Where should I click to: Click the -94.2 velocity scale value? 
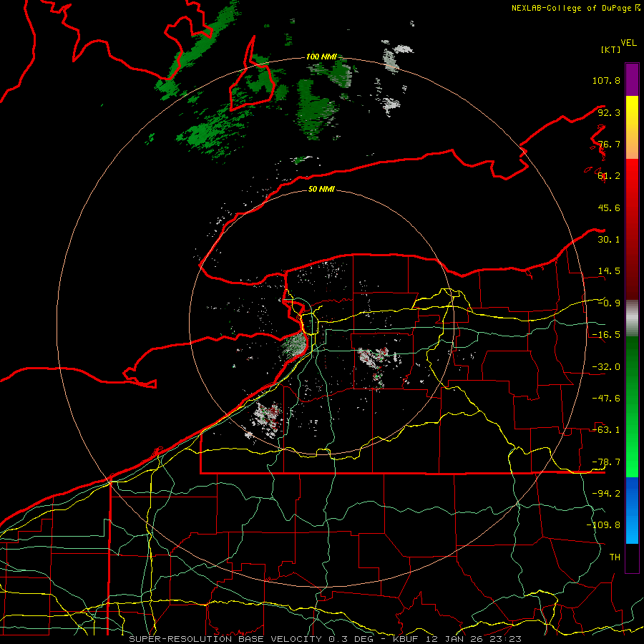[606, 493]
